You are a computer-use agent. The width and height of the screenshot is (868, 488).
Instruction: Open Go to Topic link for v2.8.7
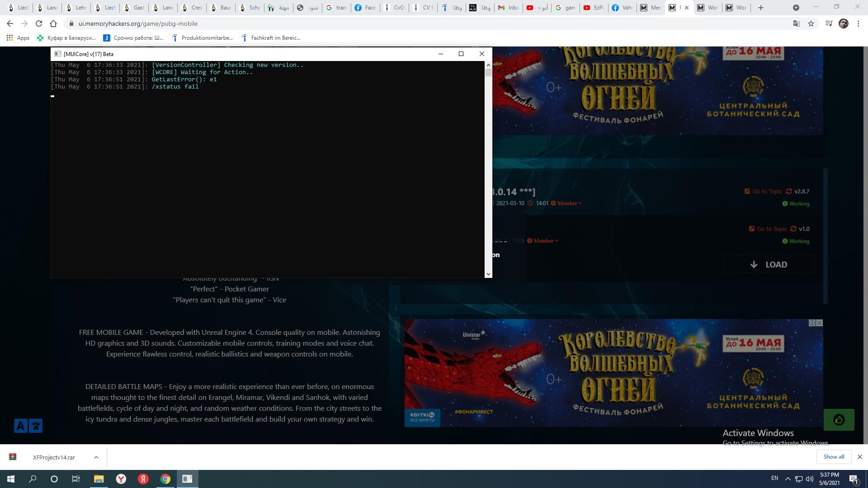pos(763,191)
